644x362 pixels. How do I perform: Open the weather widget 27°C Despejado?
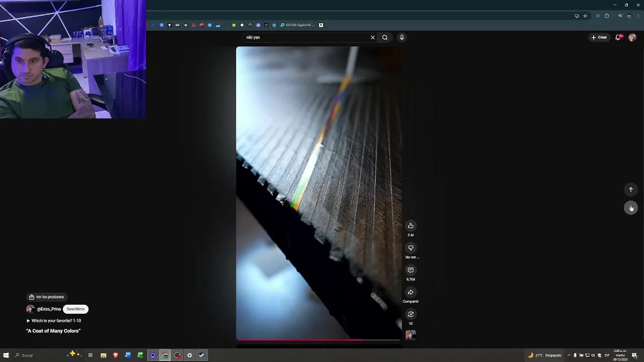(x=544, y=355)
